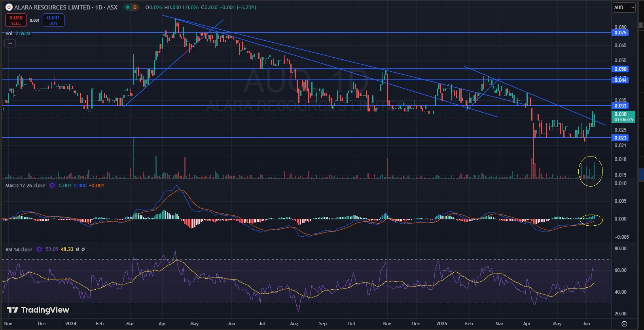Click the 2024 label on time axis
Viewport: 644px width, 330px height.
71,324
